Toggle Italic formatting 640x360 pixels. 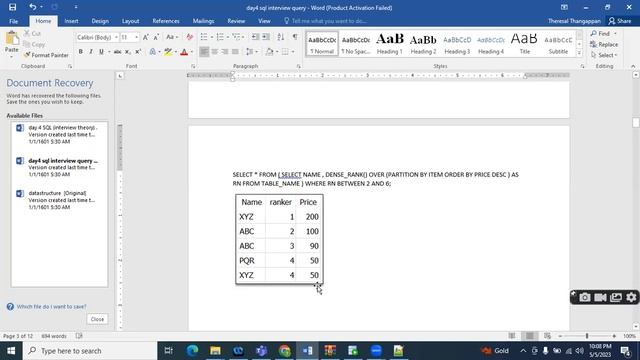pyautogui.click(x=91, y=52)
